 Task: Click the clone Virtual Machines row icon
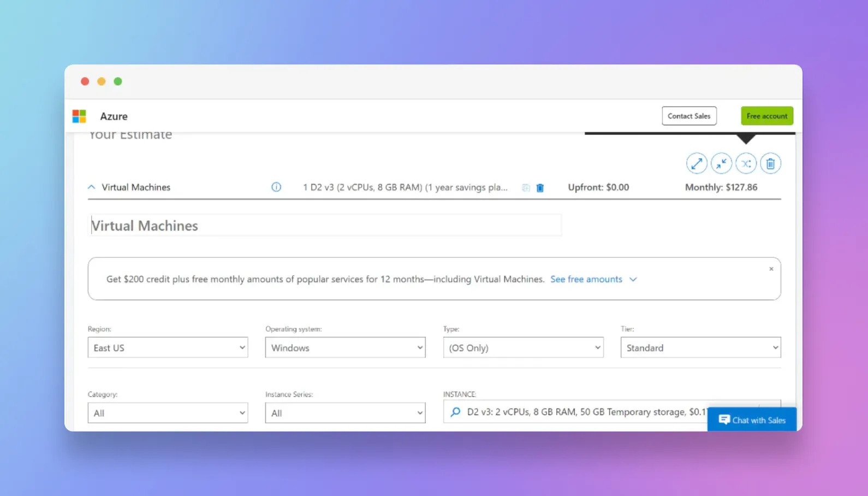526,187
